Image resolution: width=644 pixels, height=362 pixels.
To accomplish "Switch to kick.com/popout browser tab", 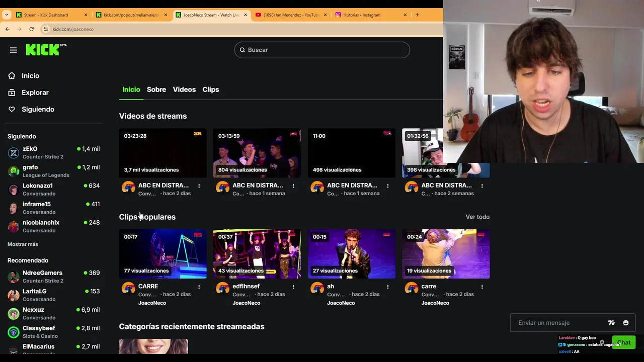I will (x=131, y=15).
